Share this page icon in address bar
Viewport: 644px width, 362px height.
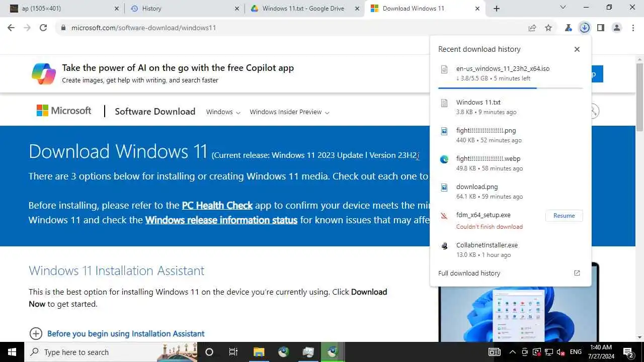tap(532, 28)
